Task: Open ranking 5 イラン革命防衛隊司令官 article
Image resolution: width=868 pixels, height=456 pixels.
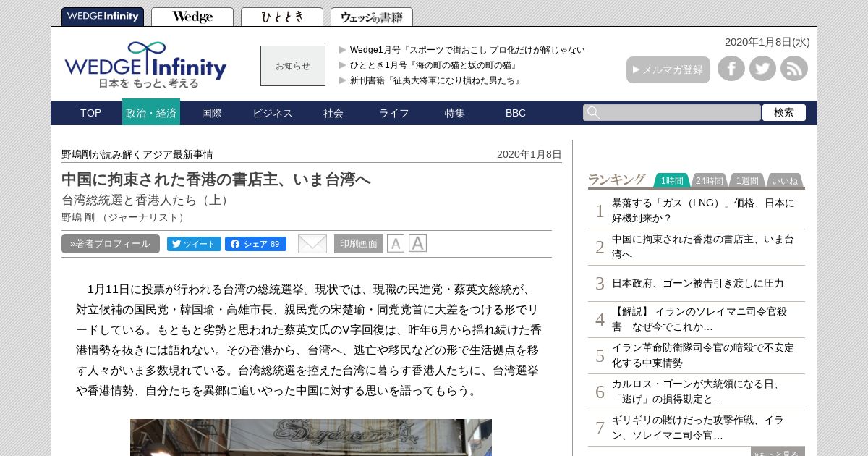Action: coord(703,355)
